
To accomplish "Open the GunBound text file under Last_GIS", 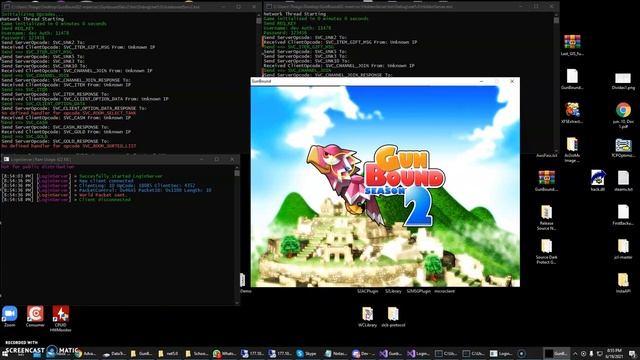I will tap(572, 79).
